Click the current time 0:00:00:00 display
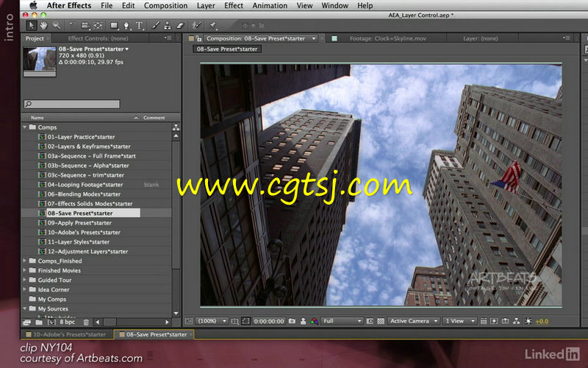This screenshot has width=588, height=368. pos(269,321)
